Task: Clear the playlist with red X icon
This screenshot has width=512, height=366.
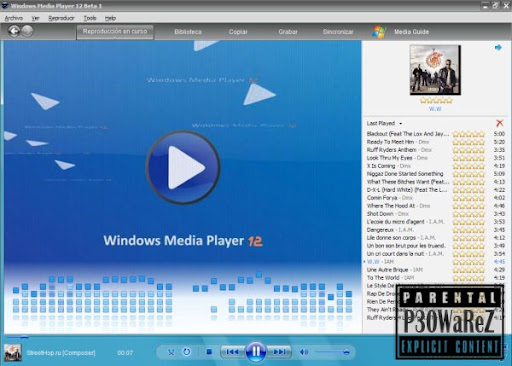Action: point(499,123)
